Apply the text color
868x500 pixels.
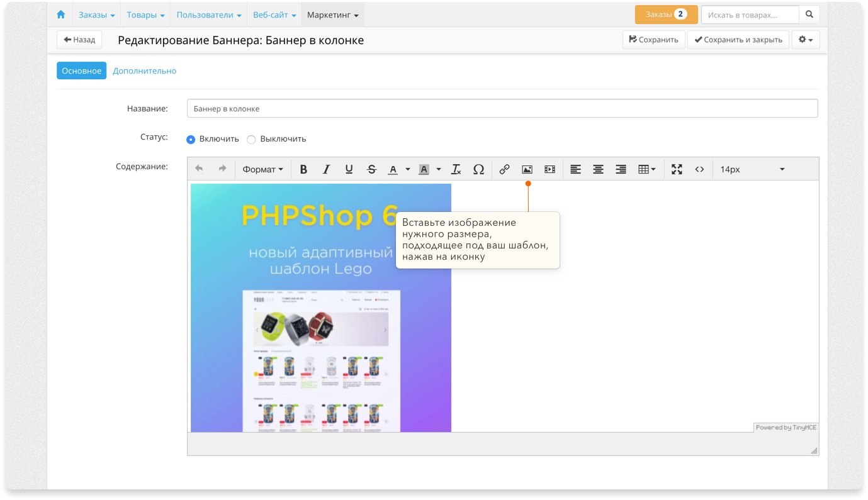[393, 169]
